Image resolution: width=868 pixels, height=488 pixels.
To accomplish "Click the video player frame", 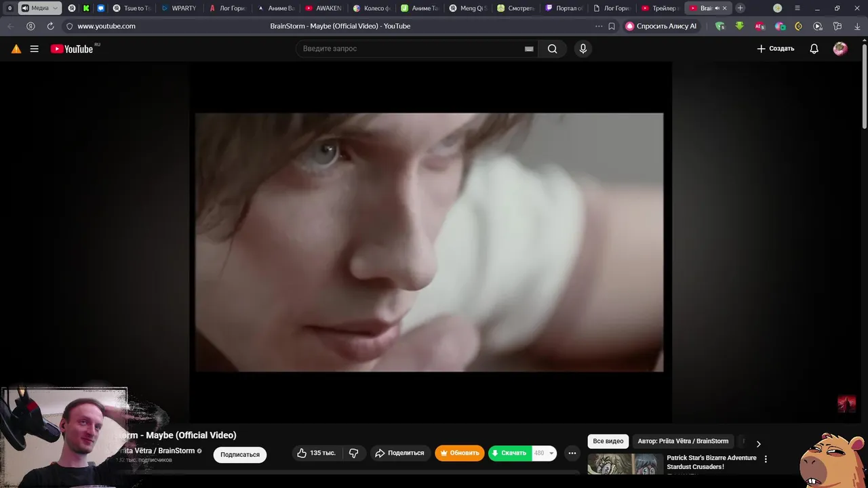I will pos(429,242).
